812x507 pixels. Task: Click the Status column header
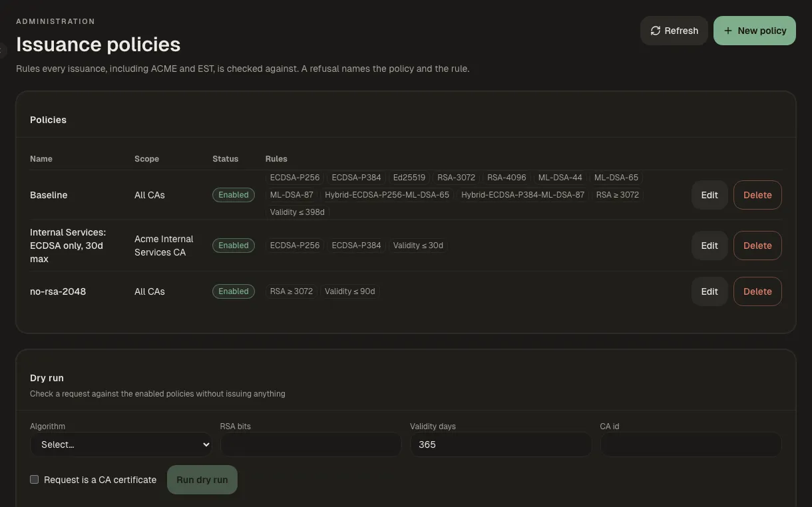(x=225, y=159)
